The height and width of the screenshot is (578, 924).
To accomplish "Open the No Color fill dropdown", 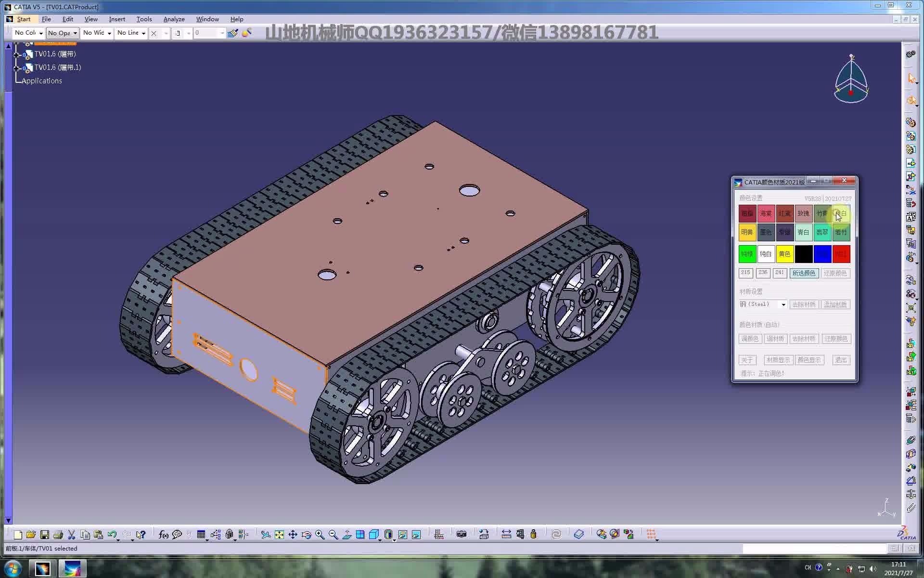I will pos(28,33).
